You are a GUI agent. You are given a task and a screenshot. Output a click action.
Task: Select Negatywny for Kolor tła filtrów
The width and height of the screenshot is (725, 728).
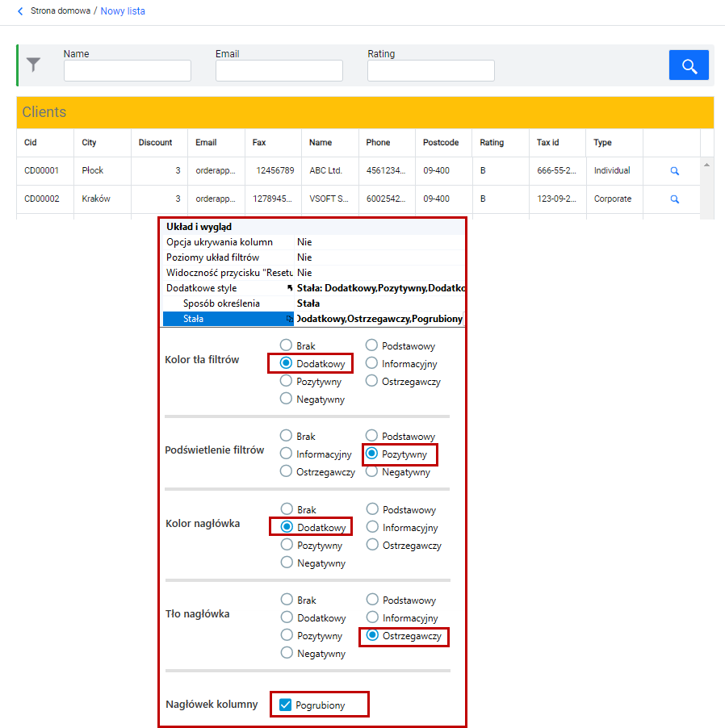(x=286, y=399)
